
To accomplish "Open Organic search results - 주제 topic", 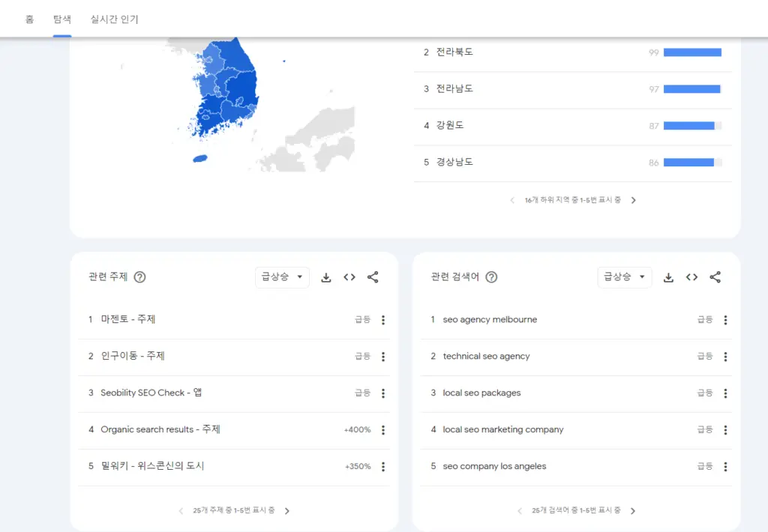I will coord(160,429).
